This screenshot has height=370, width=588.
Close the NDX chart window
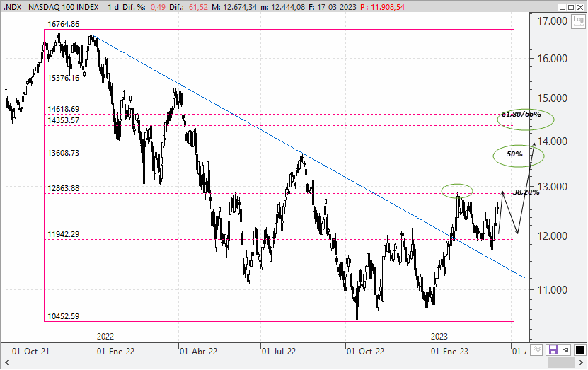[x=580, y=7]
